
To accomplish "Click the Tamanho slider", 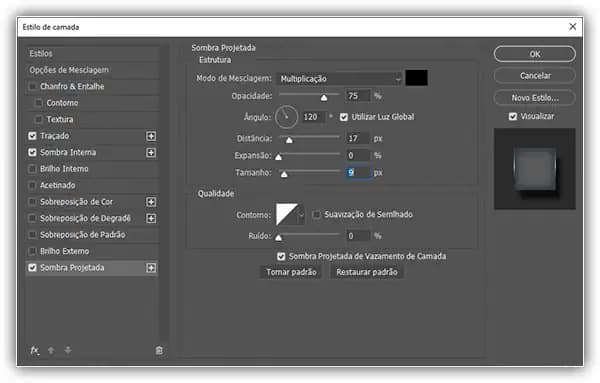I will pos(309,172).
